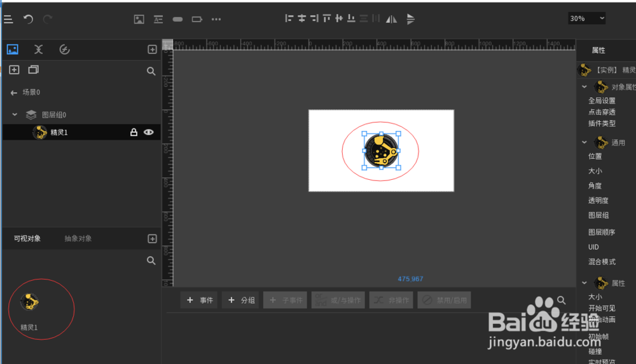The image size is (636, 364).
Task: Align selected objects to left edge
Action: [x=289, y=18]
